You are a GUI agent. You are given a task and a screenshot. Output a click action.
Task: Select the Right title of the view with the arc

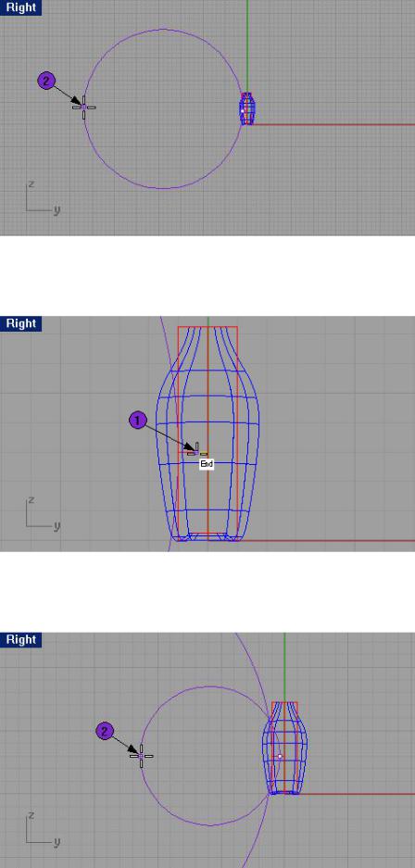click(20, 639)
